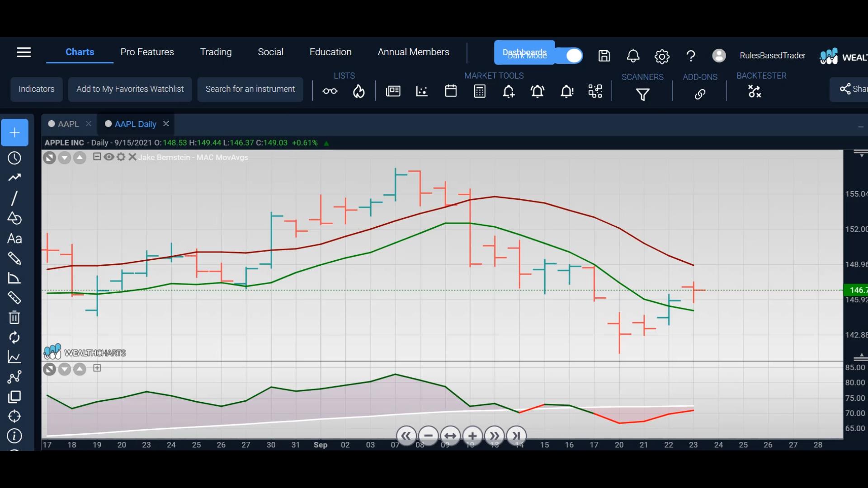868x488 pixels.
Task: Zoom in chart with plus button
Action: tap(472, 436)
